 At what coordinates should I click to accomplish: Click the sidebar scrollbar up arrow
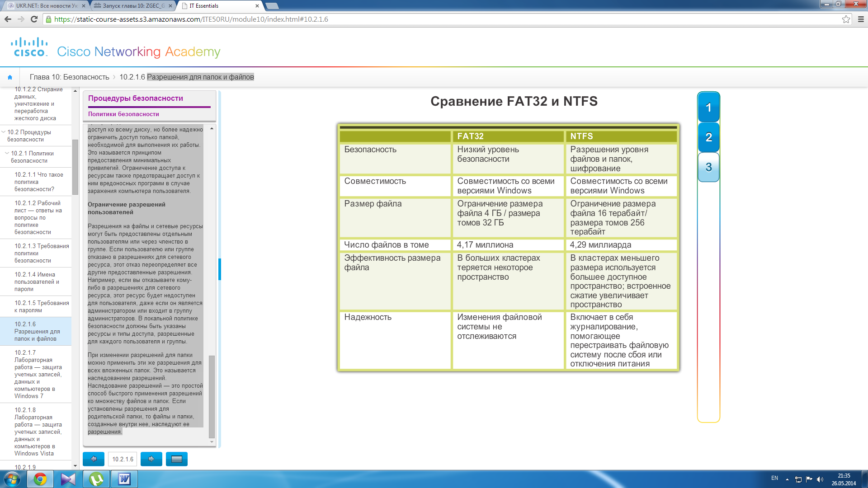[x=75, y=91]
